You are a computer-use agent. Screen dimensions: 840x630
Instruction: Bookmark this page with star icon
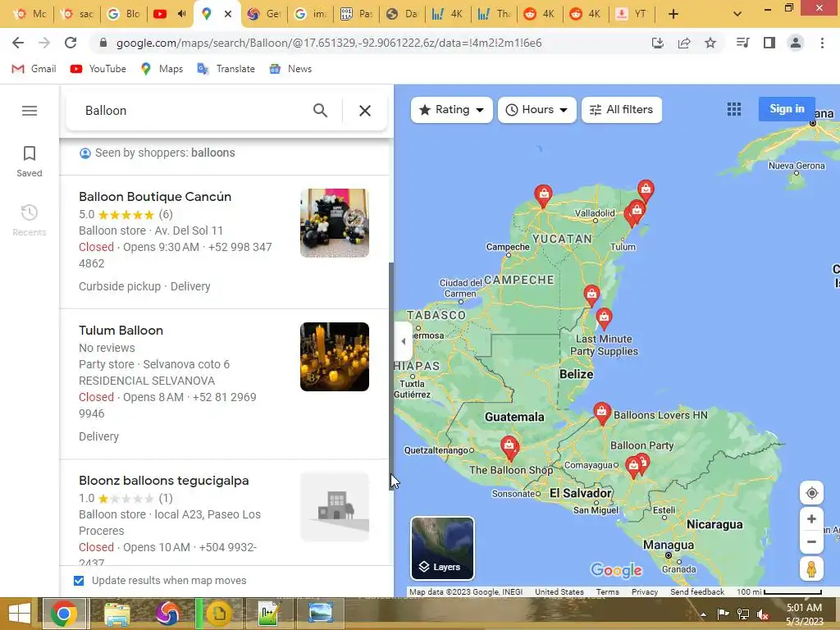pyautogui.click(x=710, y=43)
